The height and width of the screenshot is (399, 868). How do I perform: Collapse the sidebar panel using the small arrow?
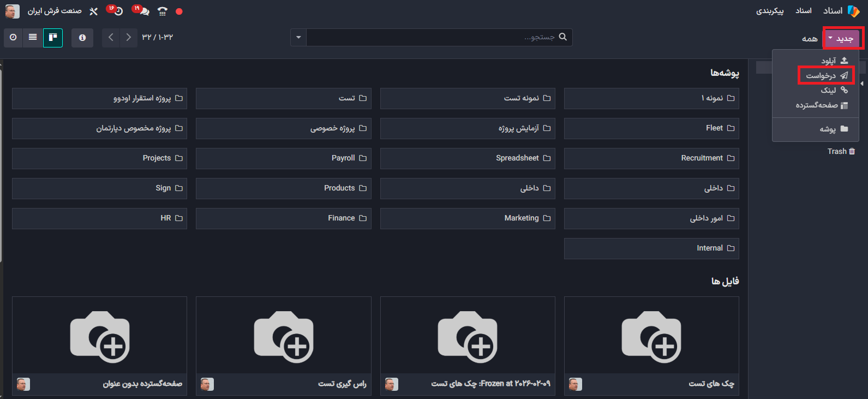tap(862, 84)
